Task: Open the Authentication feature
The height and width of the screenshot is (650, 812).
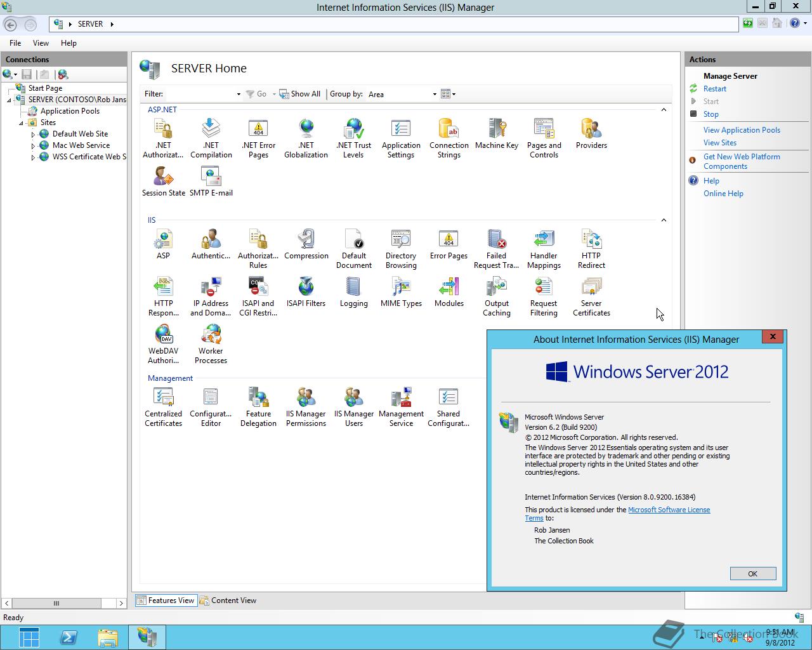Action: (x=211, y=244)
